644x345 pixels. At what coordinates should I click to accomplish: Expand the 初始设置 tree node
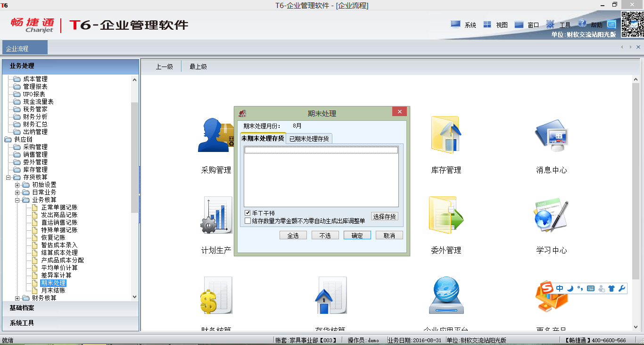coord(17,185)
